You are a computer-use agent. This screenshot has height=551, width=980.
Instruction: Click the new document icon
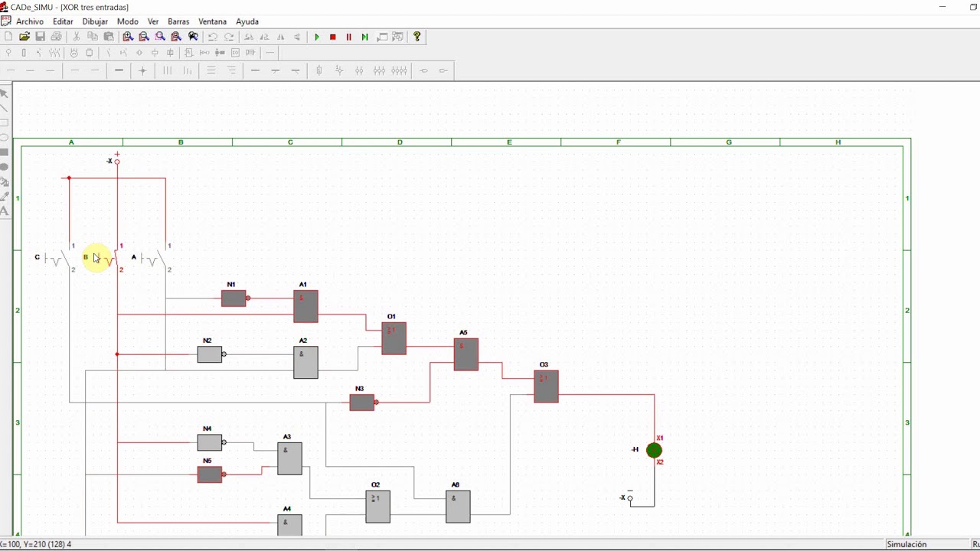8,37
